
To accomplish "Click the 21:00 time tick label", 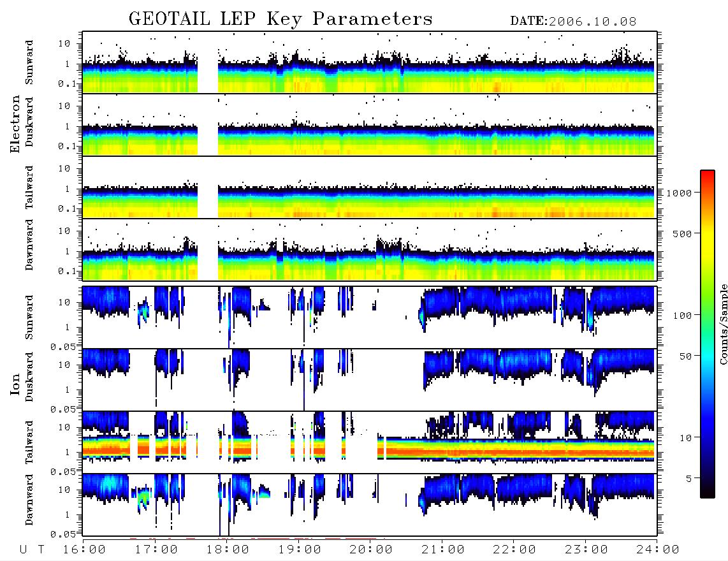I will 443,550.
